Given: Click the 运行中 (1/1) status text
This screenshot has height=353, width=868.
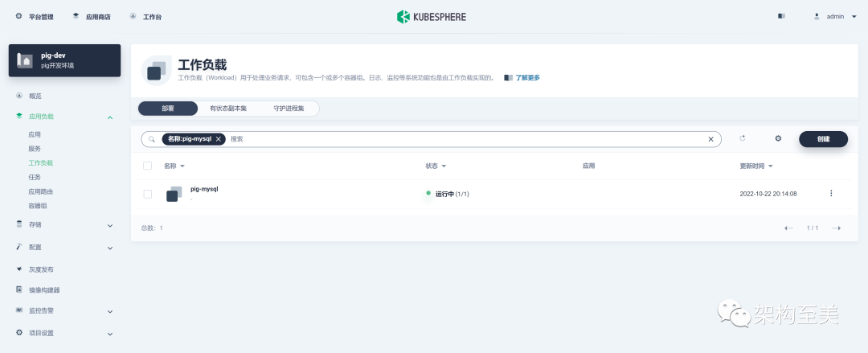Looking at the screenshot, I should 452,194.
